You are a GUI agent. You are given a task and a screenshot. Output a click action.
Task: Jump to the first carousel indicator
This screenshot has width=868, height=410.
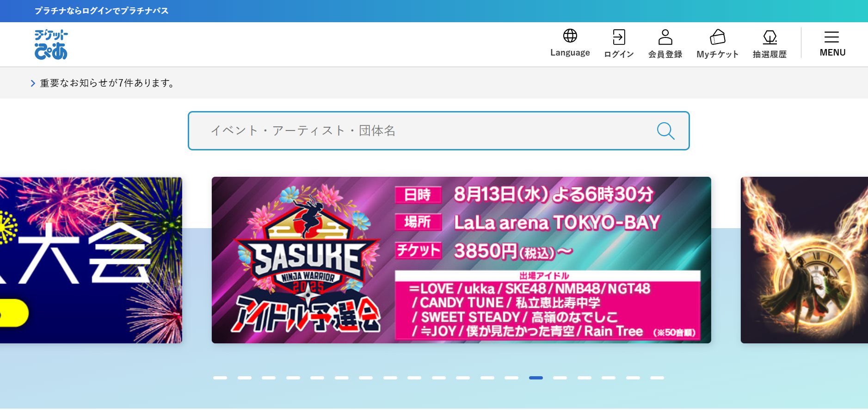[x=220, y=378]
